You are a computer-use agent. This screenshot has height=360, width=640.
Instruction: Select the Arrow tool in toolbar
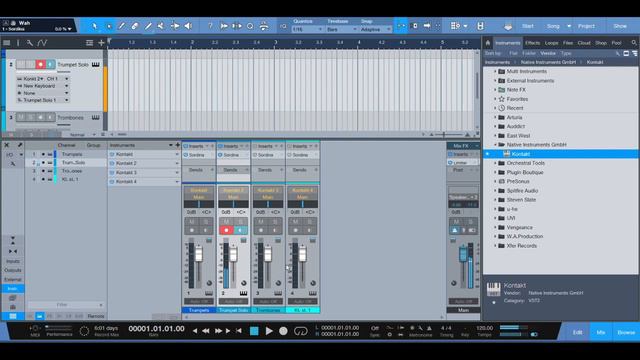pos(95,26)
